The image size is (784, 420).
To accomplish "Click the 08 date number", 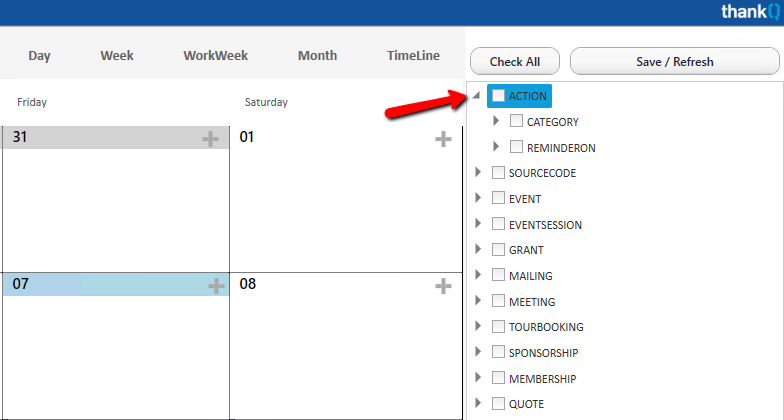I will pos(248,284).
